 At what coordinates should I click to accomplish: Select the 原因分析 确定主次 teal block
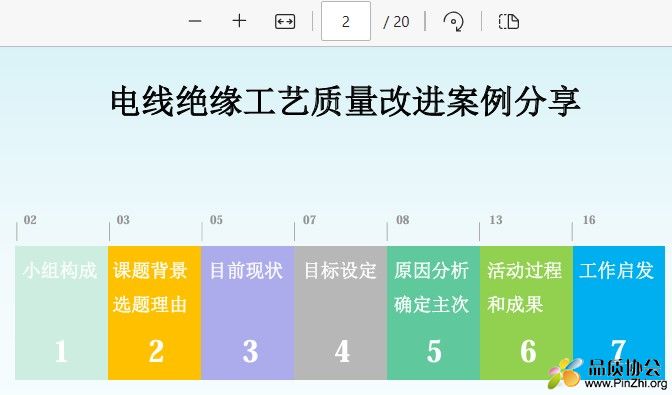click(433, 313)
